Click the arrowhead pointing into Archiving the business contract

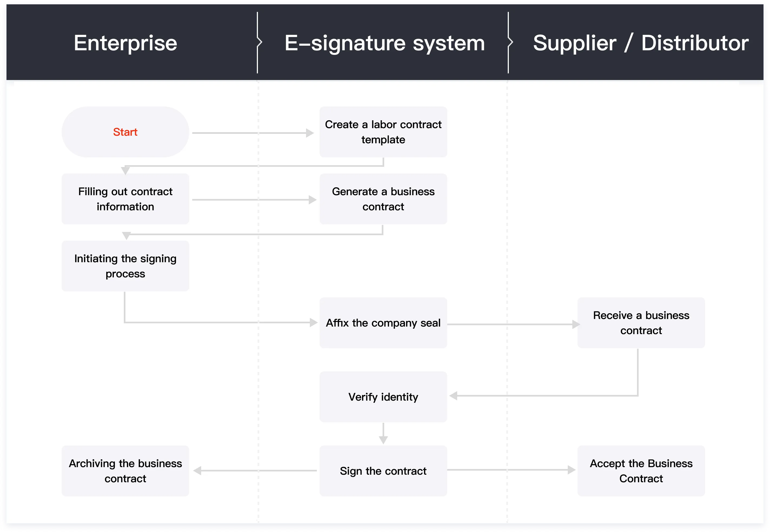[197, 471]
